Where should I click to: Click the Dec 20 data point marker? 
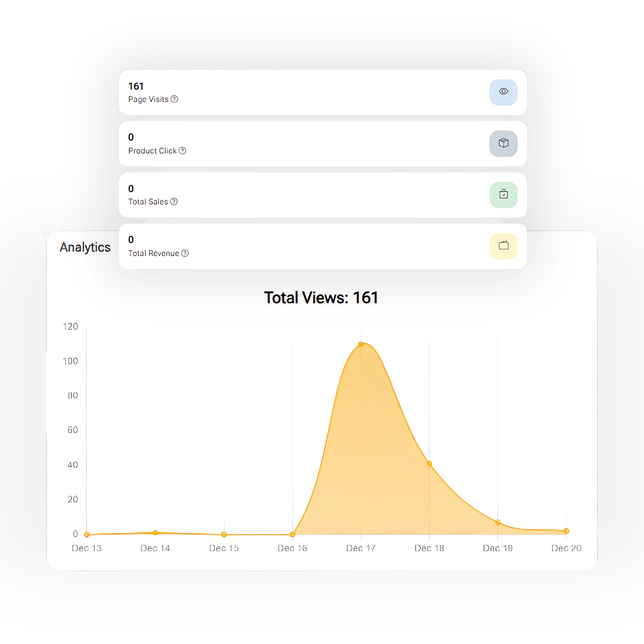tap(566, 531)
